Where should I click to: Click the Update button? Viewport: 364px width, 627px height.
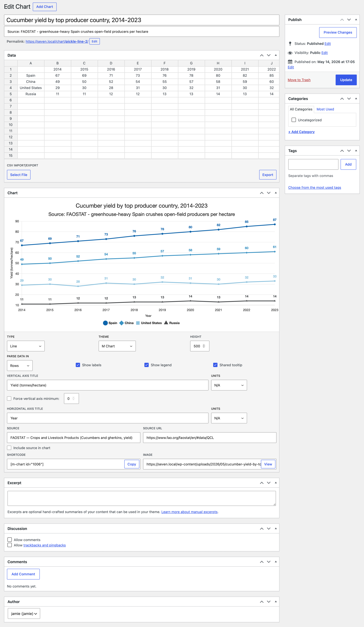[x=346, y=80]
